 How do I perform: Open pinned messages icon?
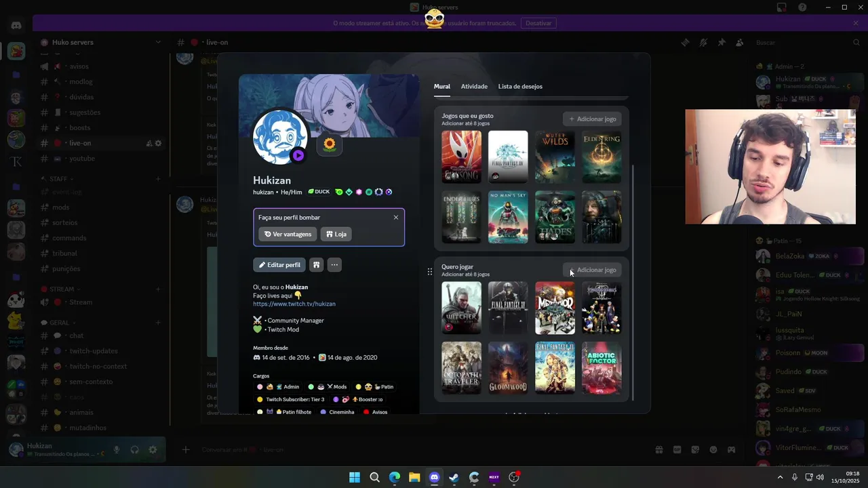(722, 42)
